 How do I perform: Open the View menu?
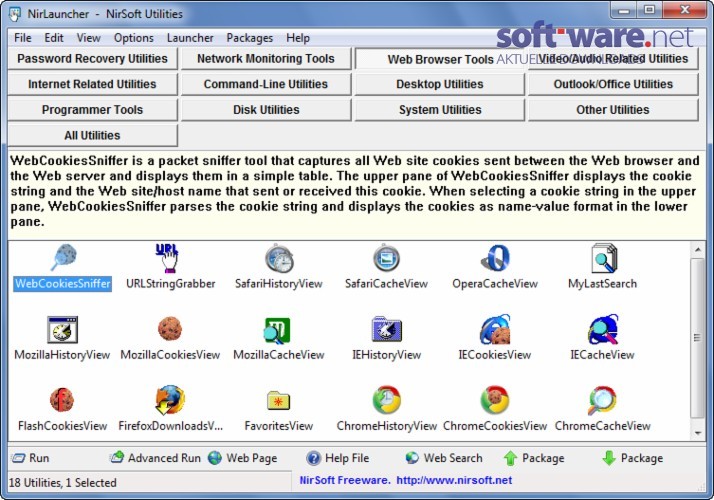88,38
